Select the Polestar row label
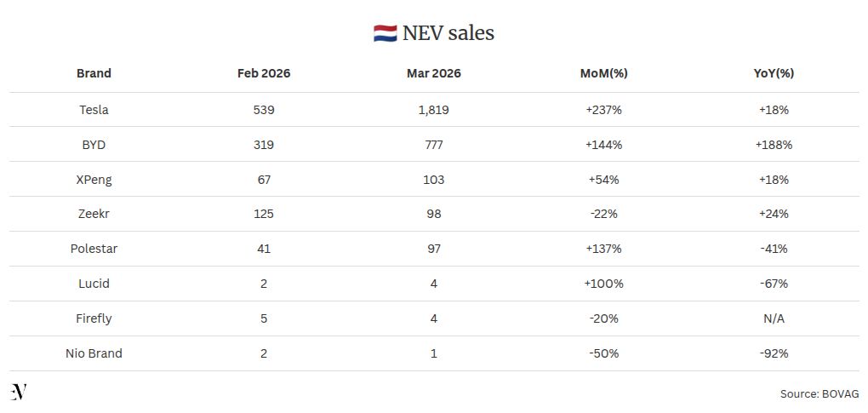 click(94, 249)
